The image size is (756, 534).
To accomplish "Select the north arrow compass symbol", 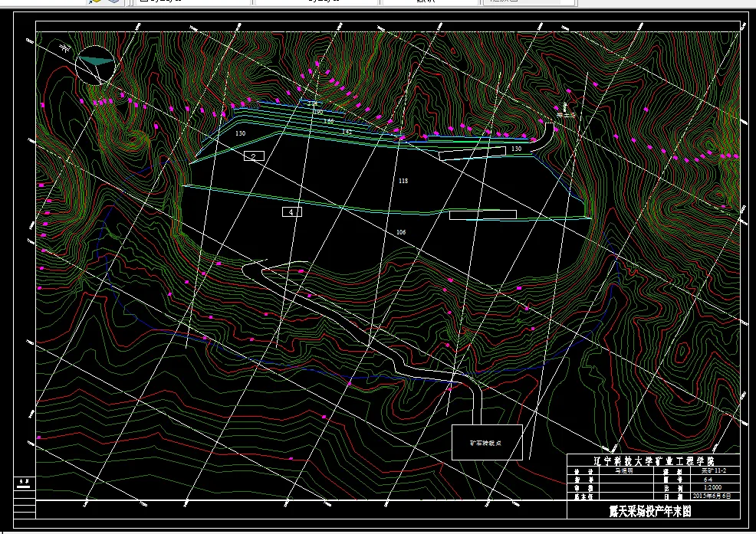I will click(x=96, y=65).
